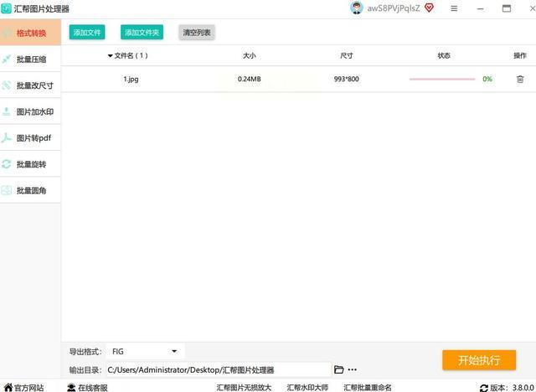Click the 添加文件 button
Image resolution: width=536 pixels, height=392 pixels.
click(x=87, y=33)
